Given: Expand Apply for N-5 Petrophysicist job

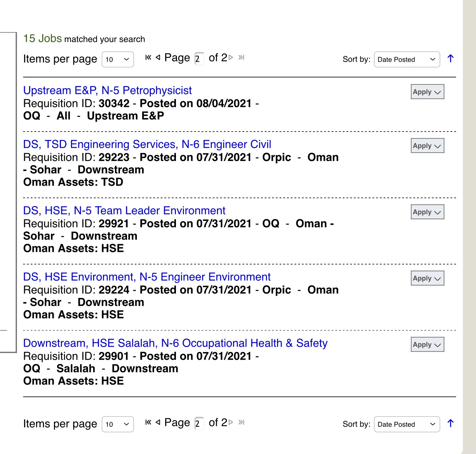Looking at the screenshot, I should click(427, 92).
